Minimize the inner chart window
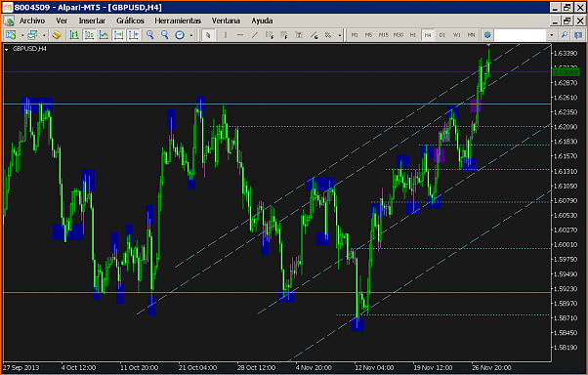The image size is (588, 375). click(556, 21)
